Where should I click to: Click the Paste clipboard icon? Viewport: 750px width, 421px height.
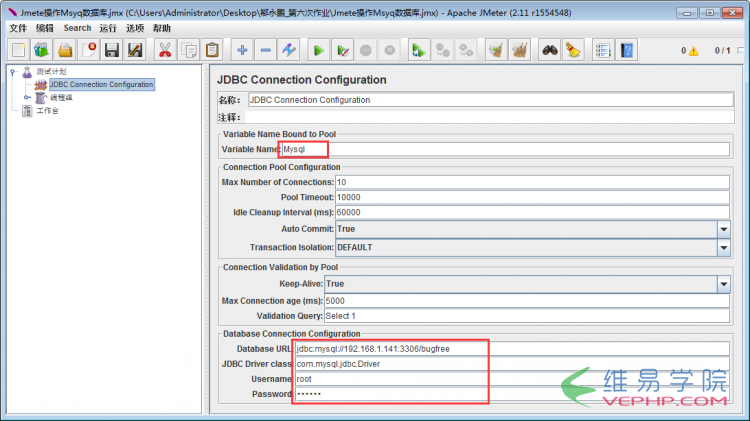(x=212, y=50)
